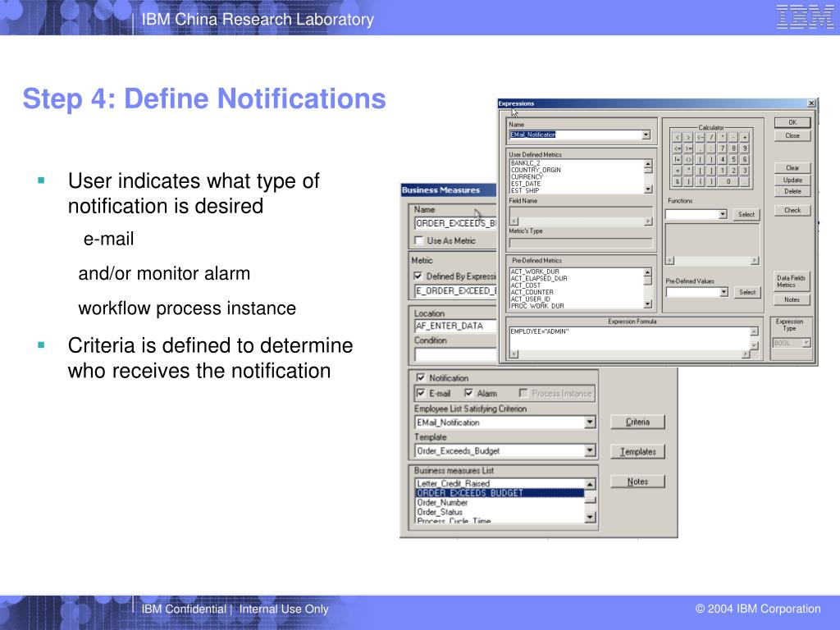Click the 9 key in Calculator
Viewport: 840px width, 630px height.
[745, 148]
